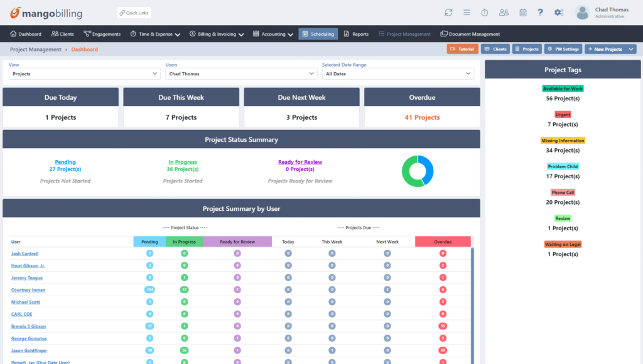Open Engagements menu item
The image size is (643, 364).
click(x=102, y=34)
